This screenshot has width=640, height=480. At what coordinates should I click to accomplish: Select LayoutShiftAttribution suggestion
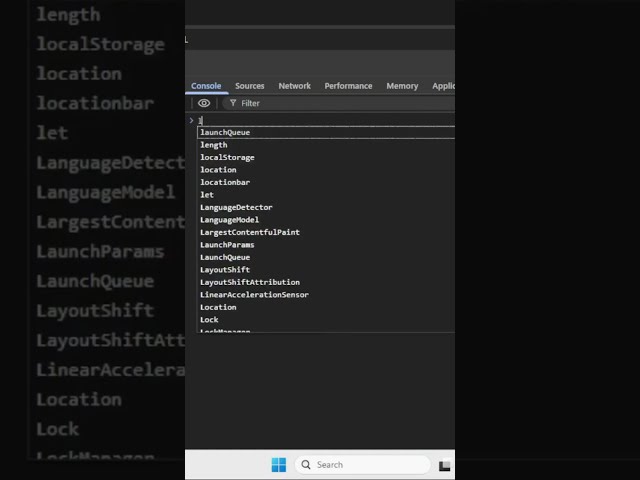click(326, 282)
